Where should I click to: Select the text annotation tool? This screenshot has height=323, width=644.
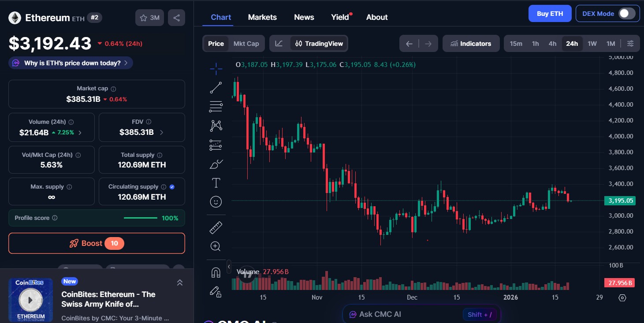[x=216, y=182]
